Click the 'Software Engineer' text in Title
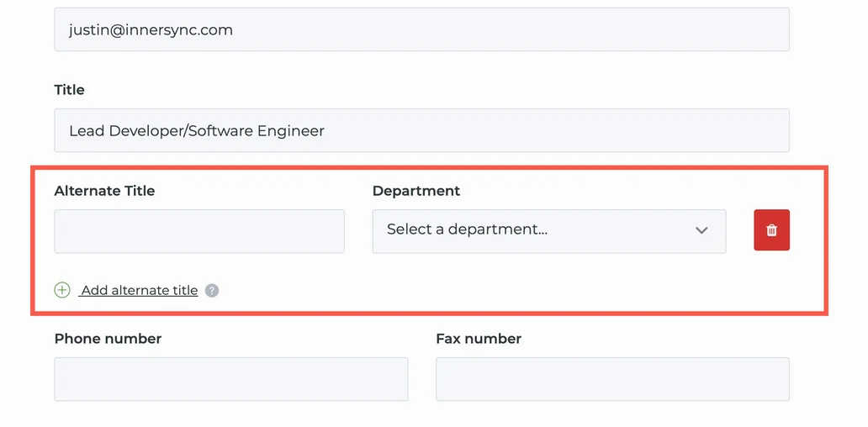This screenshot has height=427, width=868. [x=264, y=131]
